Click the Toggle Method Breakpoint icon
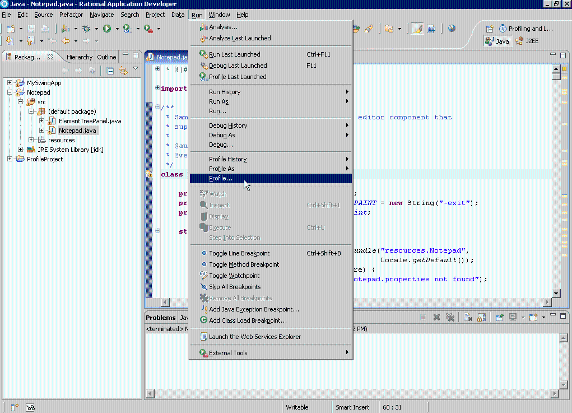 (204, 264)
